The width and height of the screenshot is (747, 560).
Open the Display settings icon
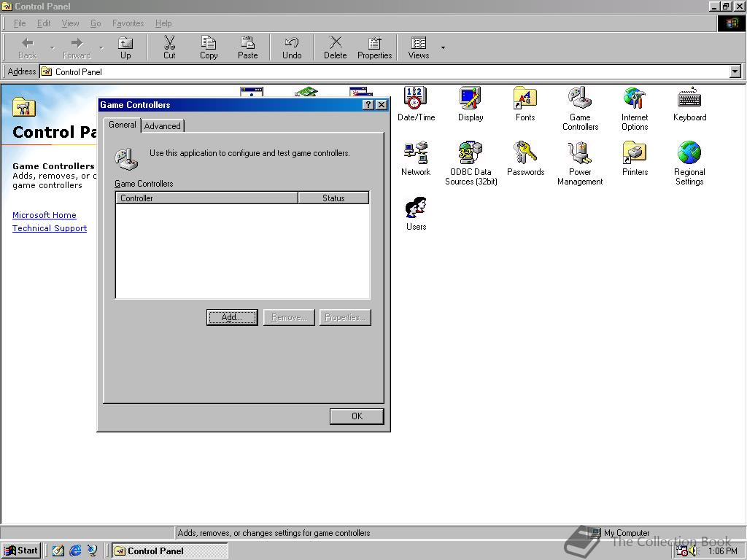(471, 104)
